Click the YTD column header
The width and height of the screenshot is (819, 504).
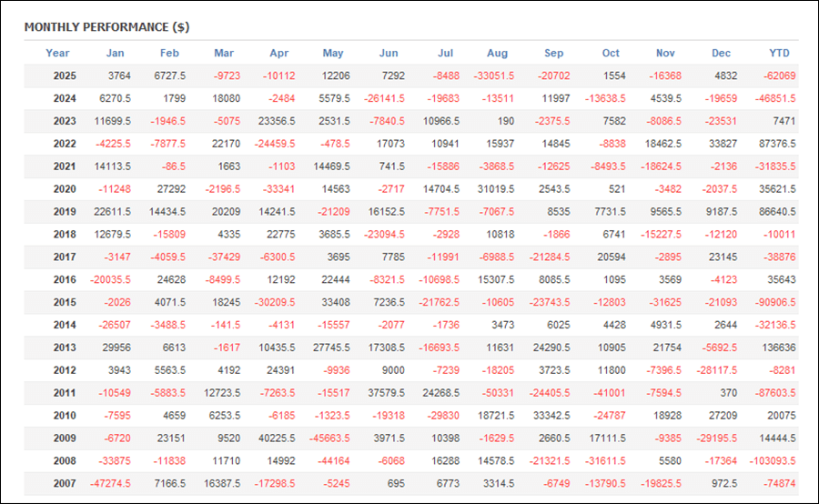[779, 53]
